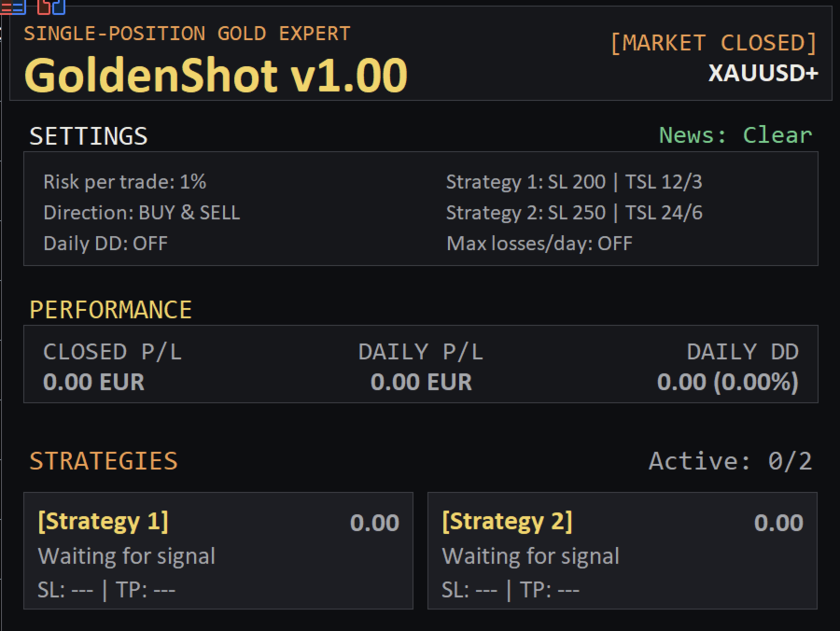Click the Strategy 1 SL 200 setting line

point(574,182)
